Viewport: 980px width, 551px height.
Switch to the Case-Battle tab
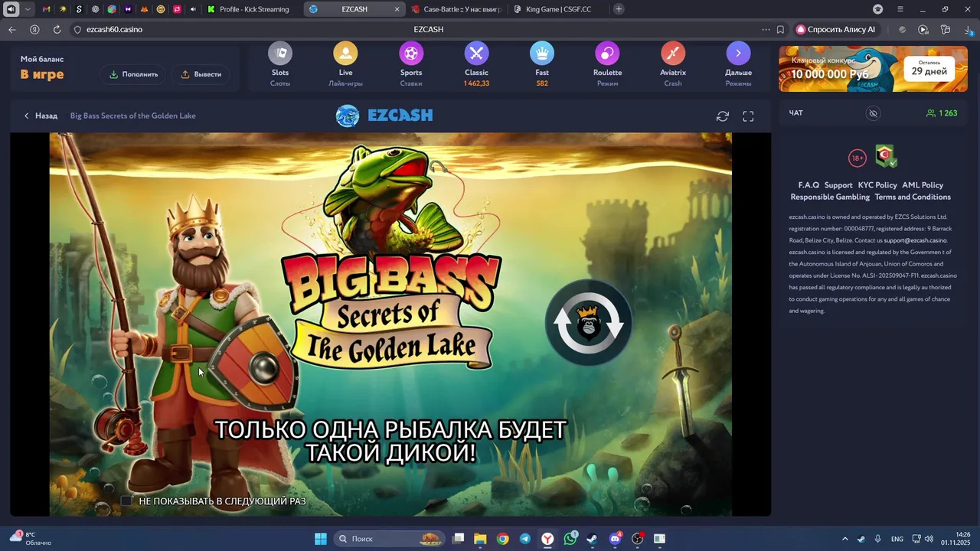click(x=456, y=9)
